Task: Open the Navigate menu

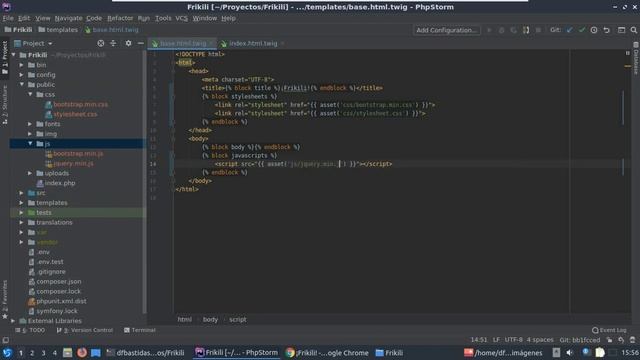Action: point(68,18)
